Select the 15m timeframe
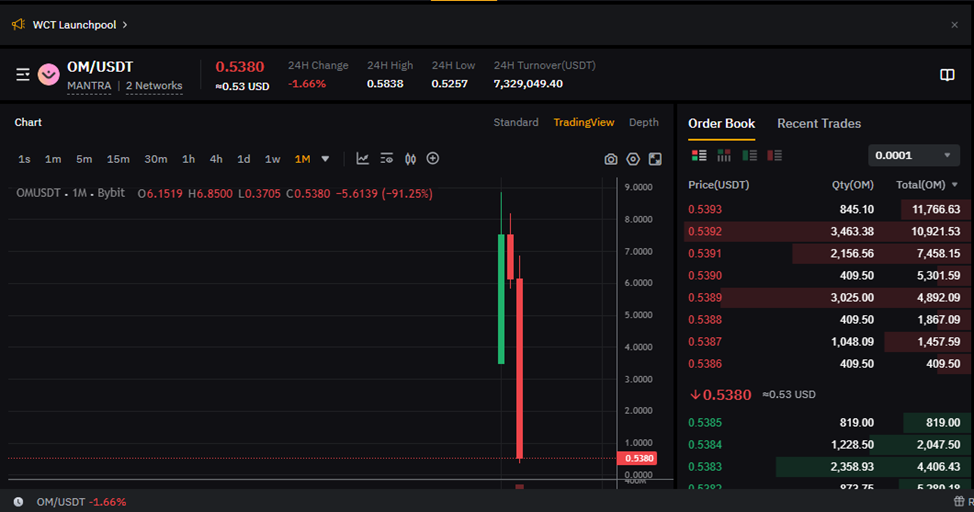 [118, 159]
